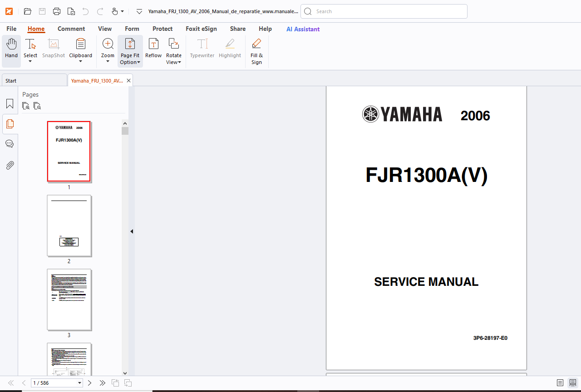Open the Bookmarks panel icon

point(10,103)
